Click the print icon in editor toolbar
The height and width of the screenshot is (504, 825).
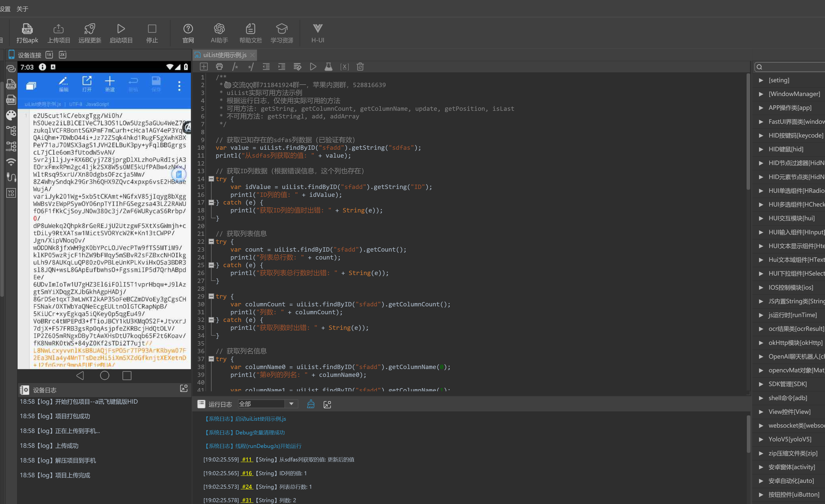point(219,67)
